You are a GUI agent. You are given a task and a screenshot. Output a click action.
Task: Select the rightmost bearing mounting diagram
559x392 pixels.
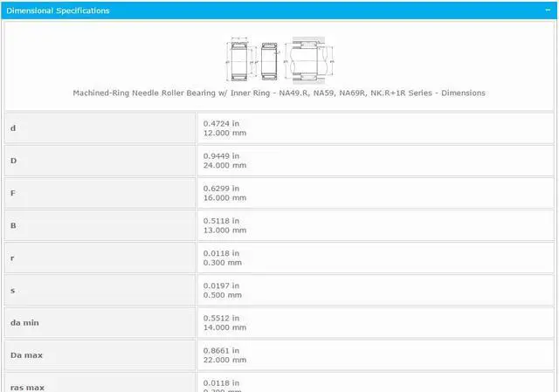coord(308,60)
